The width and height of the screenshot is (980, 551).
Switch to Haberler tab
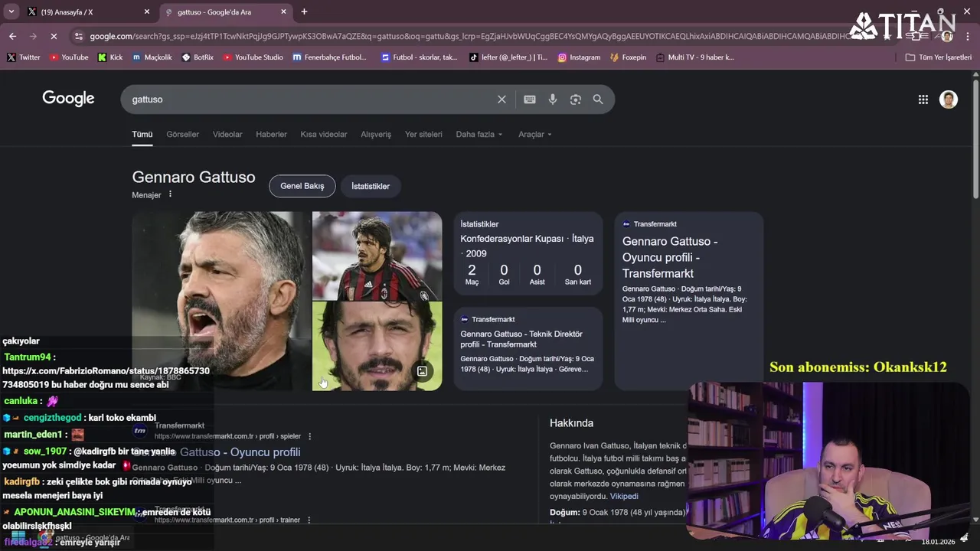tap(271, 135)
